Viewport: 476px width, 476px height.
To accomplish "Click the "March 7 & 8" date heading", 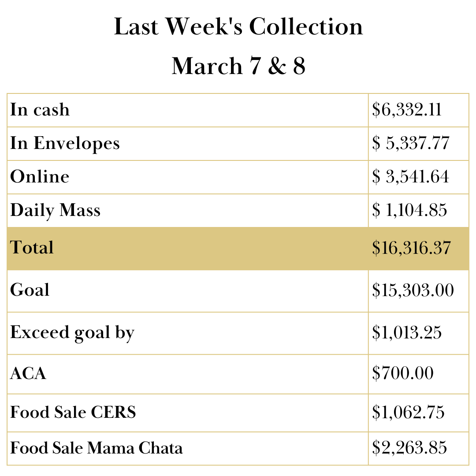I will click(238, 66).
